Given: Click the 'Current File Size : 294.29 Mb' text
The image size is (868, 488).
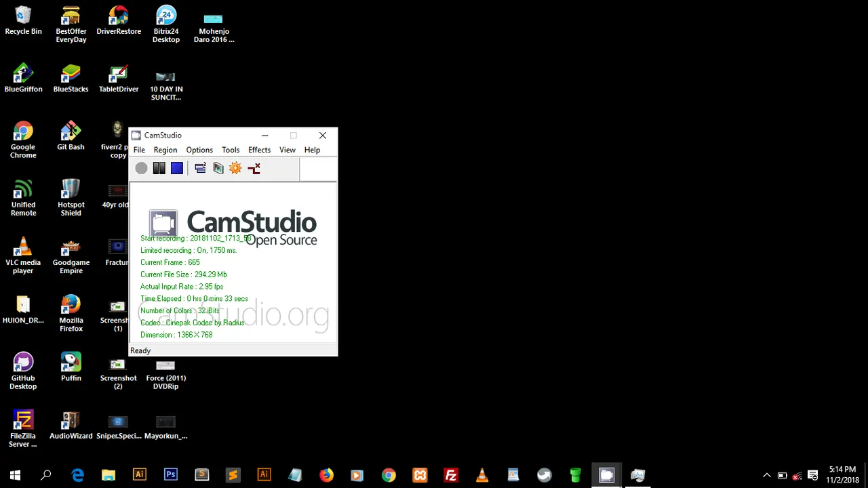Looking at the screenshot, I should point(184,274).
